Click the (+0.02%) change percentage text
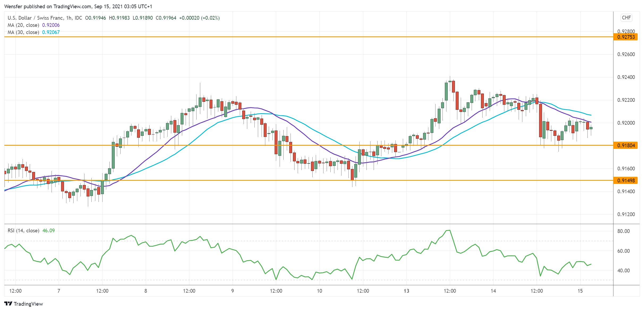The height and width of the screenshot is (311, 644). click(x=211, y=18)
